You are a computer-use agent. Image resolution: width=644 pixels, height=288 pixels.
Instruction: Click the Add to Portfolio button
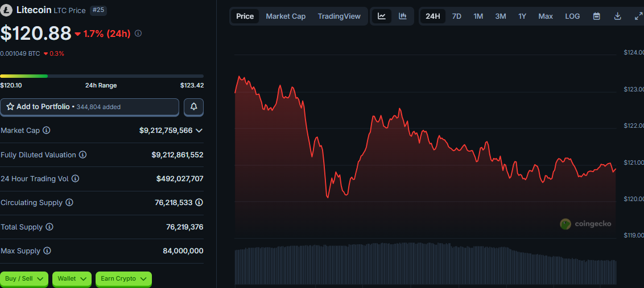pyautogui.click(x=89, y=107)
